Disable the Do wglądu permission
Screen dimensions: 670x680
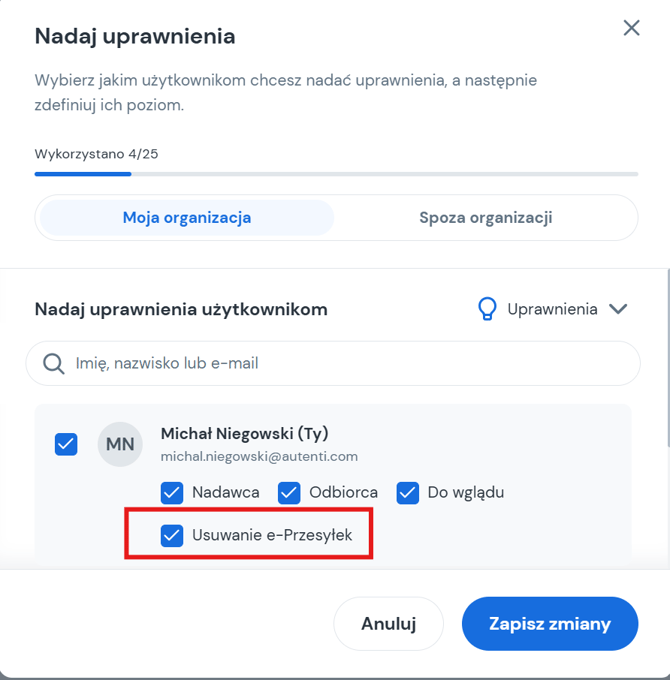click(407, 492)
